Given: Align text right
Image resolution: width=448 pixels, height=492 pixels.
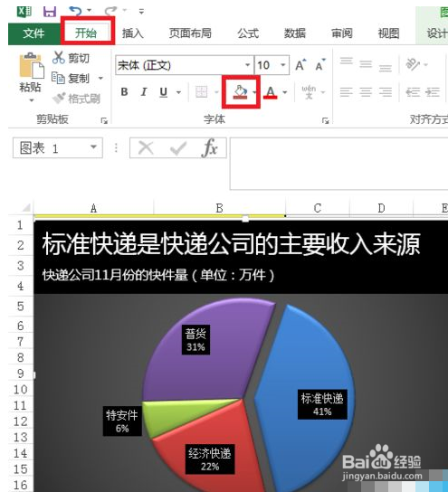Looking at the screenshot, I should click(x=386, y=92).
